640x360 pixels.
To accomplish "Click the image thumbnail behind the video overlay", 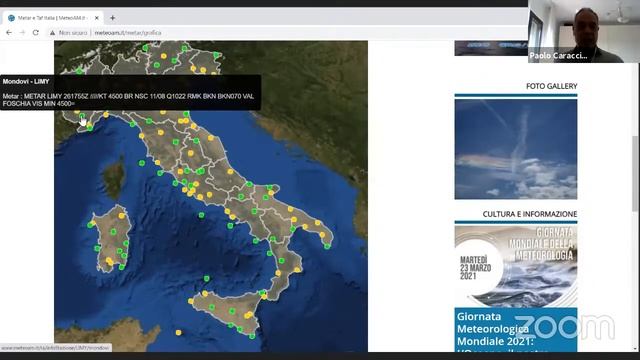I will 491,48.
